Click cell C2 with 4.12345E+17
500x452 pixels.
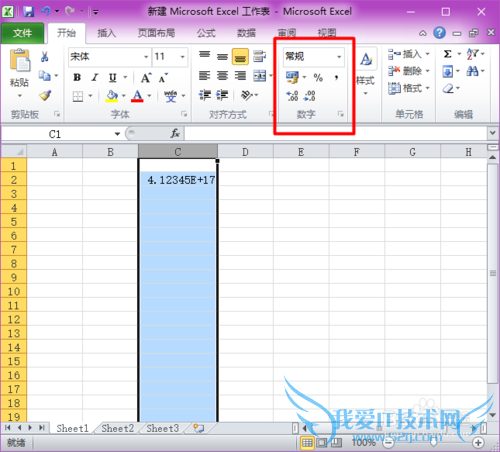pyautogui.click(x=178, y=180)
